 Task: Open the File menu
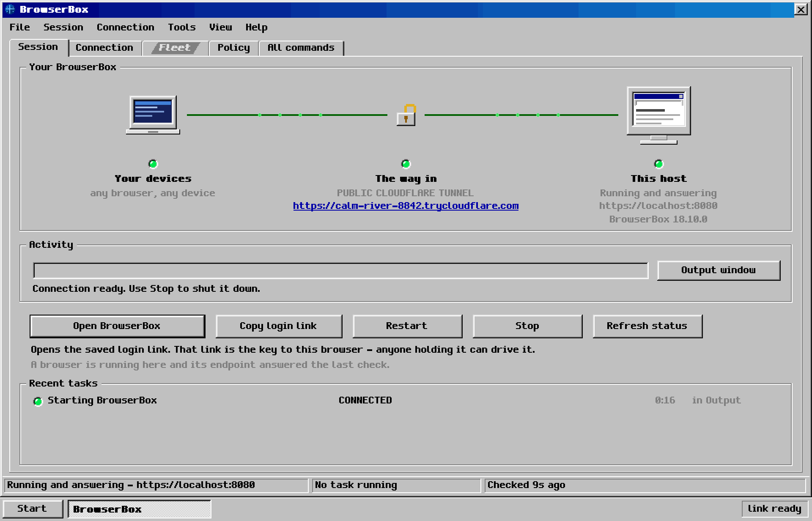point(20,27)
